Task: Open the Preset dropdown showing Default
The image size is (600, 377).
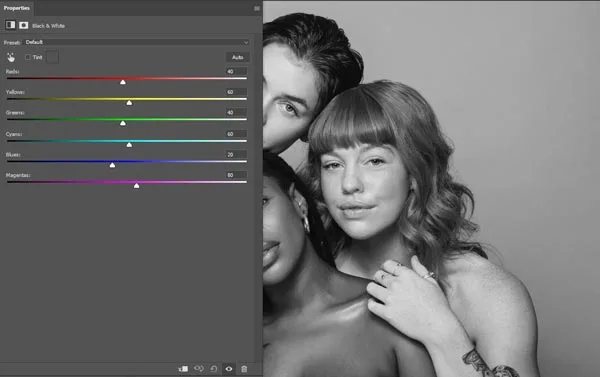Action: tap(137, 42)
